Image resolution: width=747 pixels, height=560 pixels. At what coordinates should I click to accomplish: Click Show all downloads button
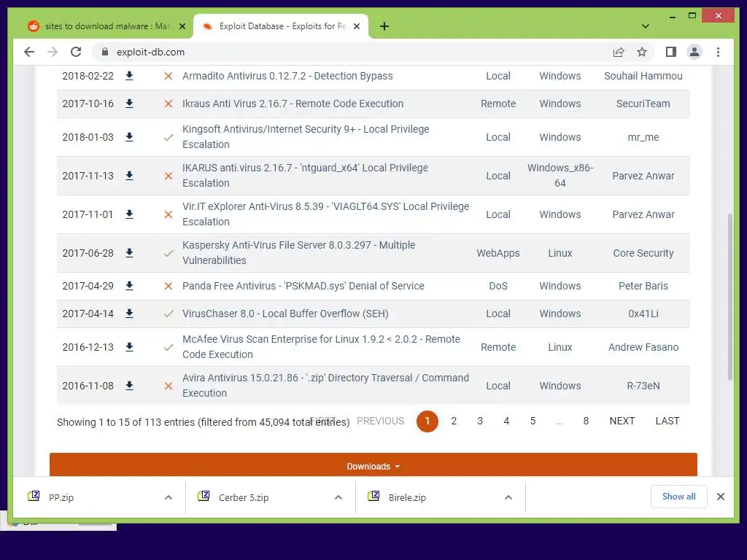679,497
